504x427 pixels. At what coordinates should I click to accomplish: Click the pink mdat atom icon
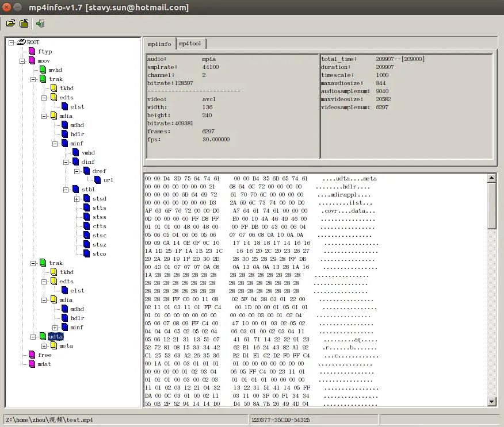32,364
